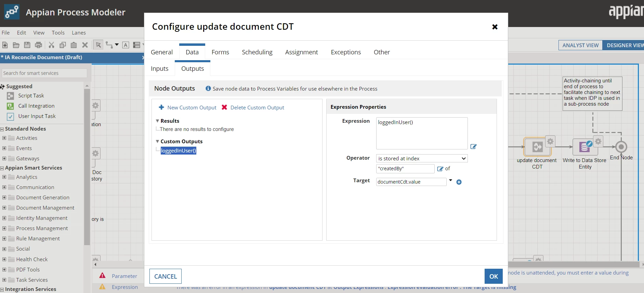Click the swimlane toolbar icon
Image resolution: width=644 pixels, height=293 pixels.
(x=137, y=45)
